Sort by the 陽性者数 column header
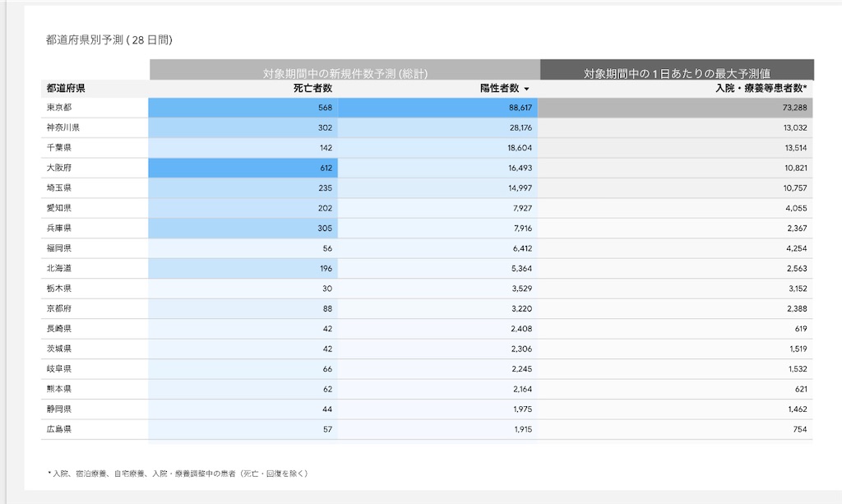 click(499, 89)
